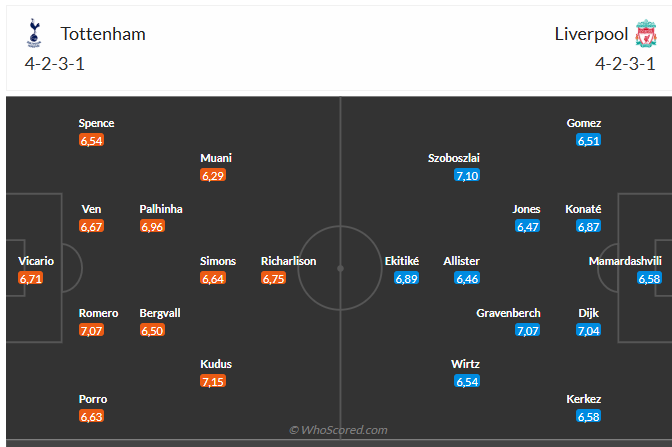This screenshot has width=672, height=447.
Task: Click Konaté's 6,87 rating badge
Action: click(x=588, y=227)
